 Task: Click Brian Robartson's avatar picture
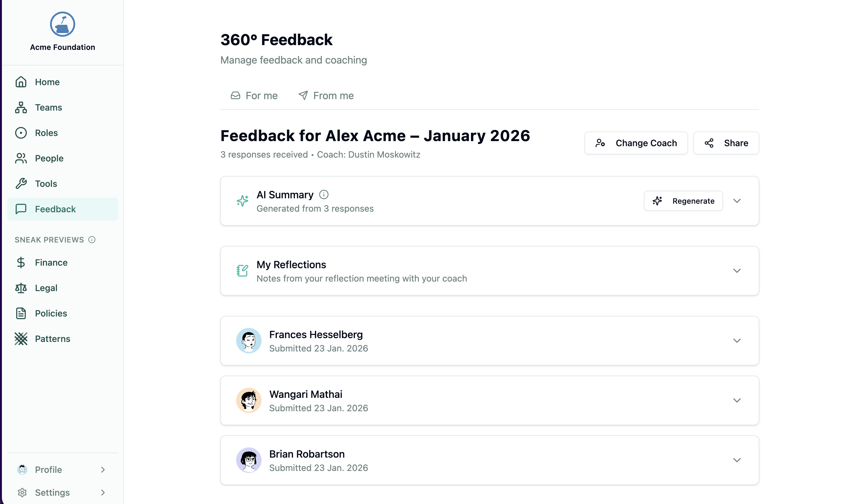tap(249, 460)
